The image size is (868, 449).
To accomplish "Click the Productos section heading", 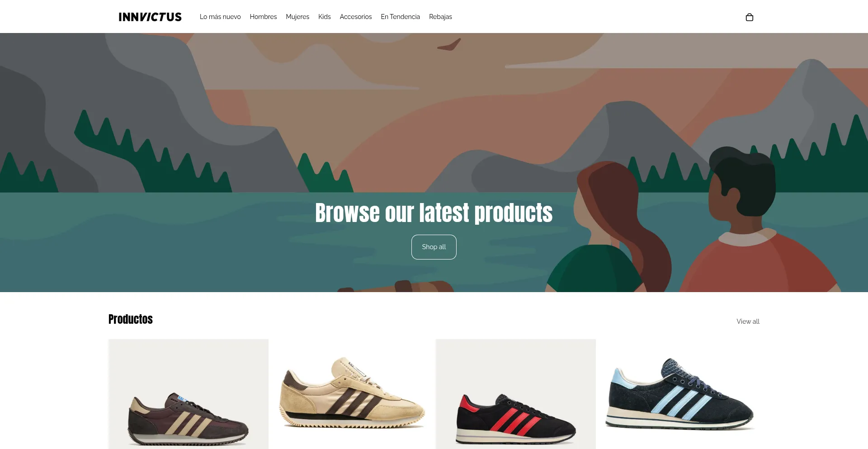I will click(x=131, y=319).
